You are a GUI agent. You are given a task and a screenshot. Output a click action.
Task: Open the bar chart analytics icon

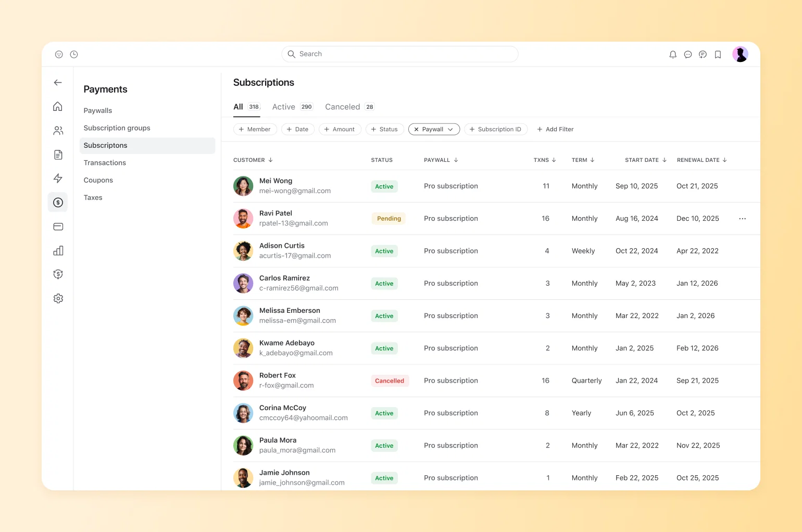tap(58, 250)
